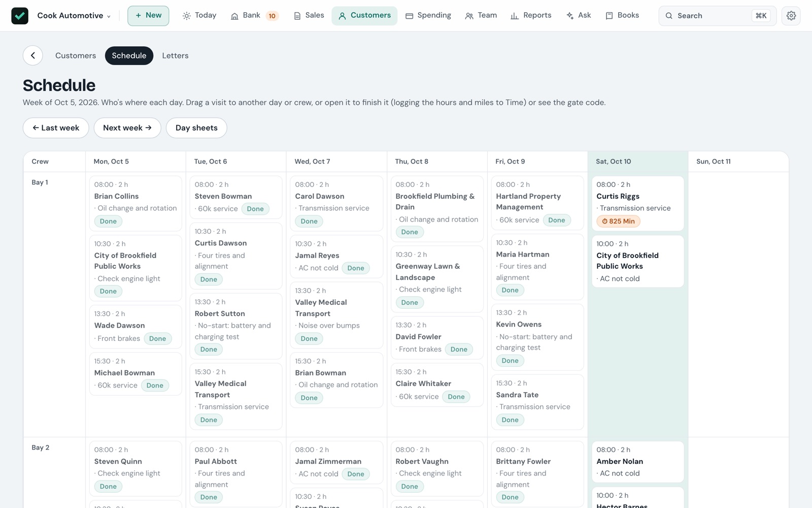
Task: Open Curtis Riggs transmission service visit
Action: click(x=638, y=203)
